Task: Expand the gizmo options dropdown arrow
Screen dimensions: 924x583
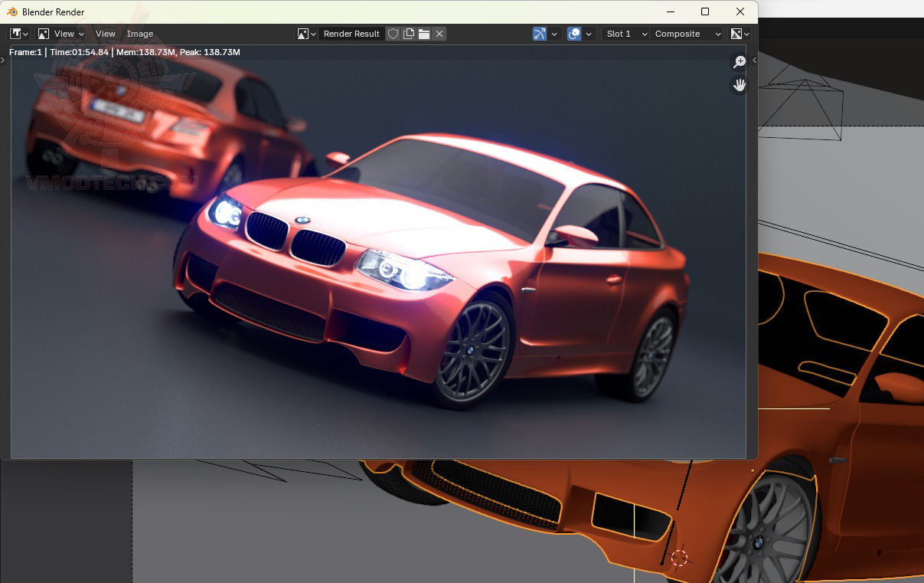Action: (x=554, y=34)
